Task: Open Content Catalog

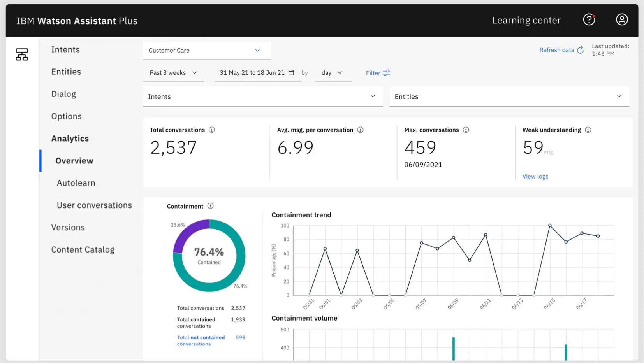Action: [x=83, y=250]
